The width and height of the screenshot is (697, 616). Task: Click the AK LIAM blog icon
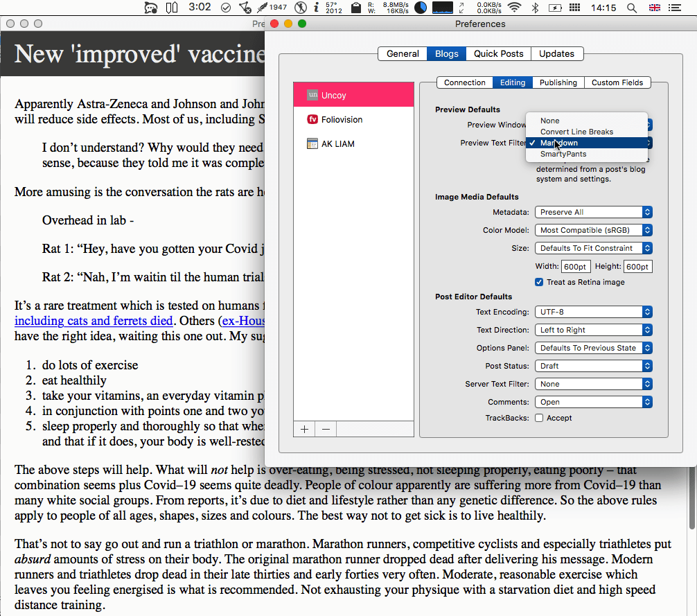[312, 143]
